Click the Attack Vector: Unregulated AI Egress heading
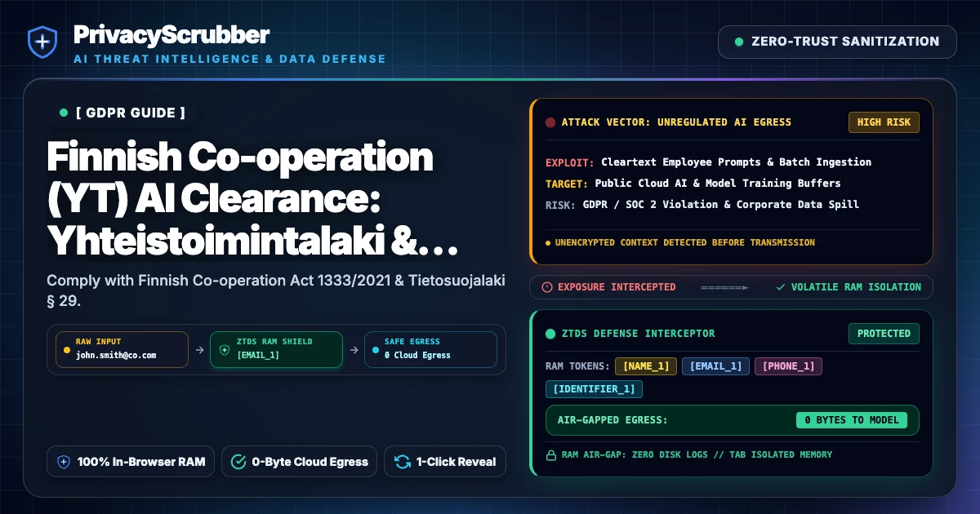980x514 pixels. [676, 122]
